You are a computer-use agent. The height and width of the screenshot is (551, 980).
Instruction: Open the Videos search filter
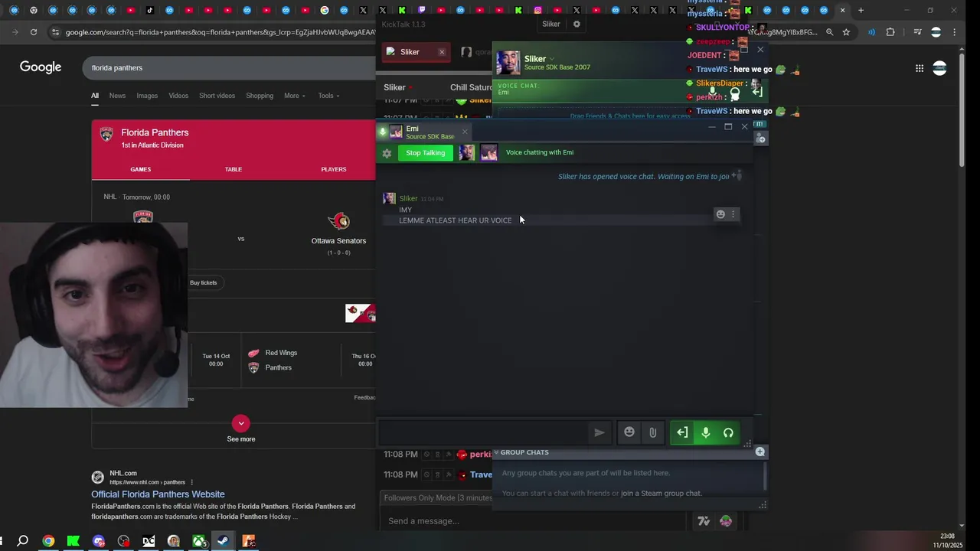click(x=178, y=96)
